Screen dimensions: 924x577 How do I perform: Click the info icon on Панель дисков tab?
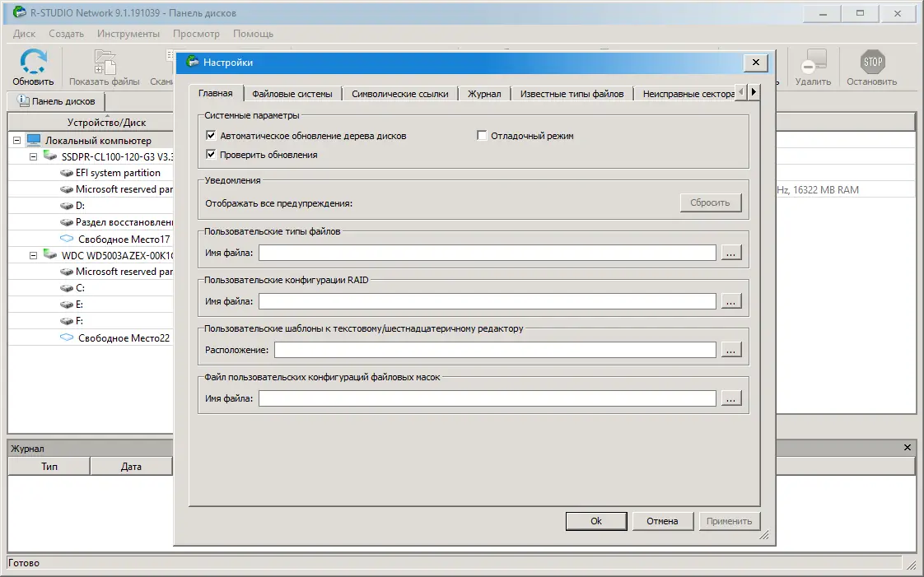coord(23,100)
